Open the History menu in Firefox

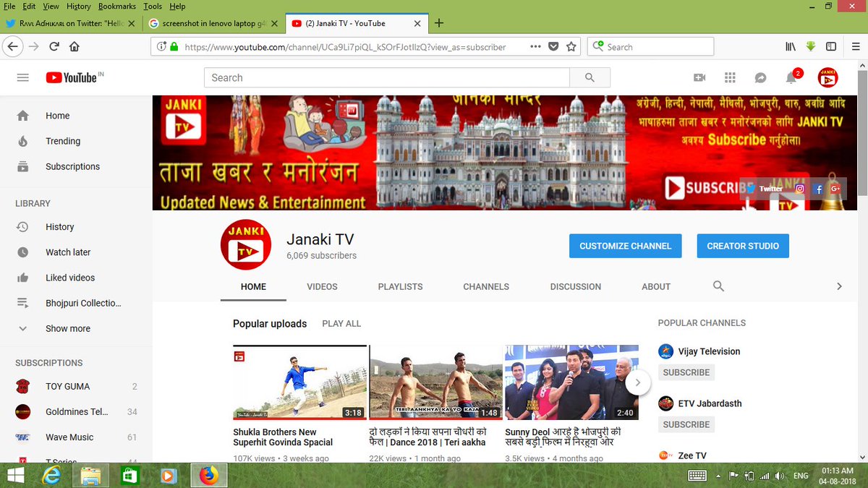pos(78,6)
